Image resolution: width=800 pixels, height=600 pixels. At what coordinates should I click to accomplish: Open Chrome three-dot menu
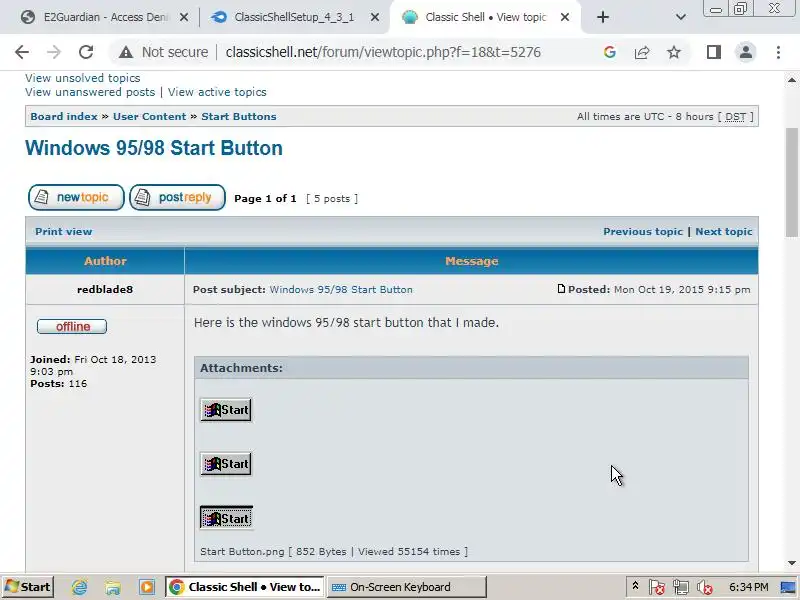pos(778,52)
